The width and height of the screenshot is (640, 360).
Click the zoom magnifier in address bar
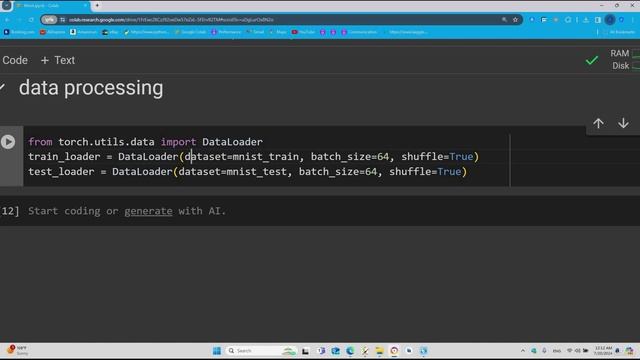tap(504, 20)
